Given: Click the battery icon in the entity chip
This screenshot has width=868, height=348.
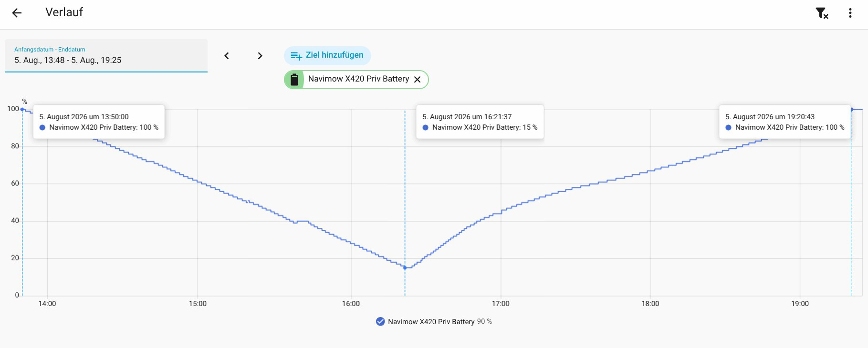Looking at the screenshot, I should 294,80.
